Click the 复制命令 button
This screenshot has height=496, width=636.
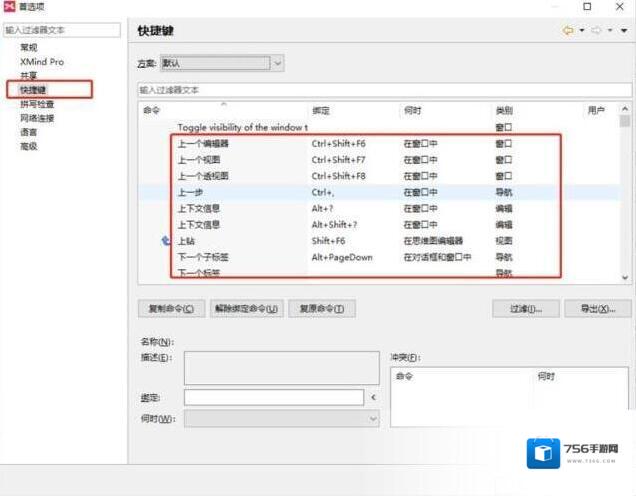pyautogui.click(x=170, y=309)
